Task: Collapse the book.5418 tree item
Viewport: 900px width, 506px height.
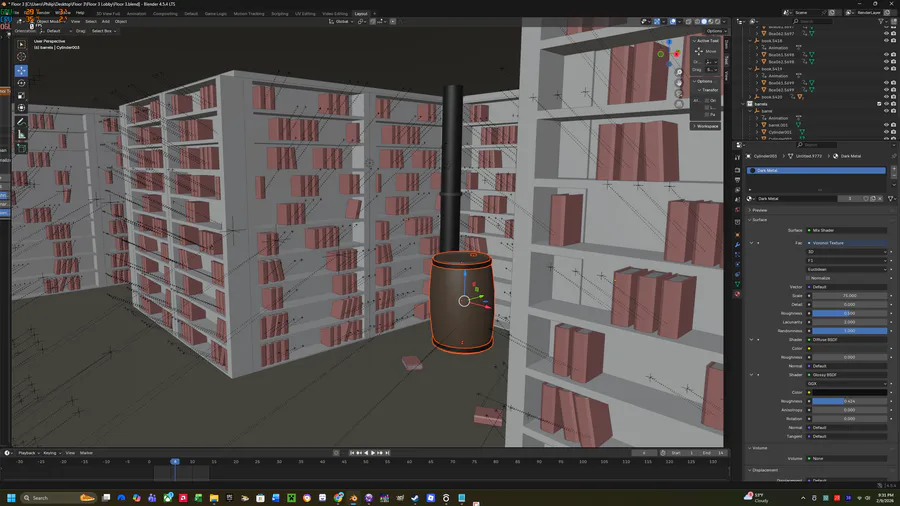Action: pos(750,41)
